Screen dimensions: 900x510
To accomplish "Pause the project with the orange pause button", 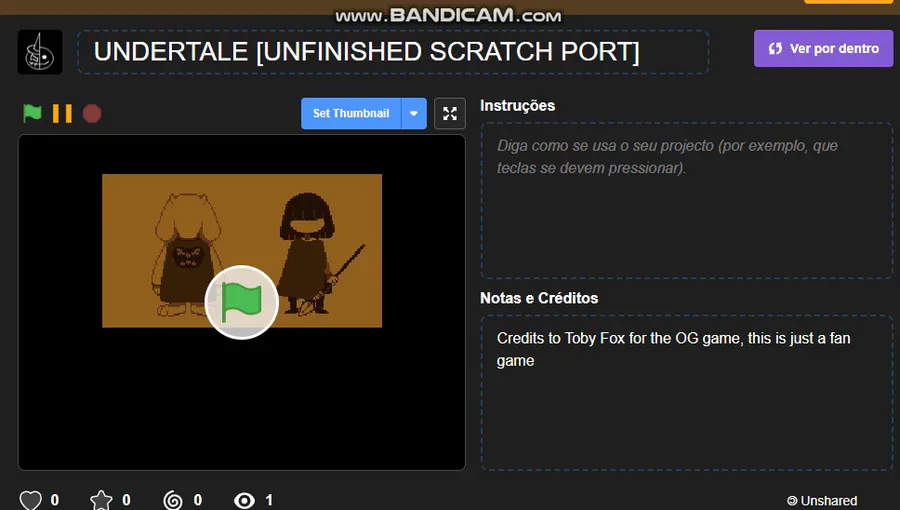I will click(62, 114).
